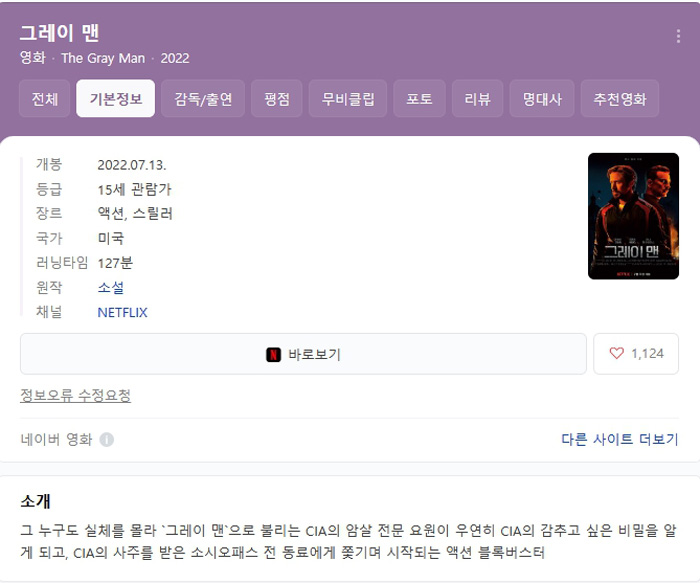Open the 감독/출연 tab
Viewport: 700px width, 583px height.
click(x=203, y=99)
